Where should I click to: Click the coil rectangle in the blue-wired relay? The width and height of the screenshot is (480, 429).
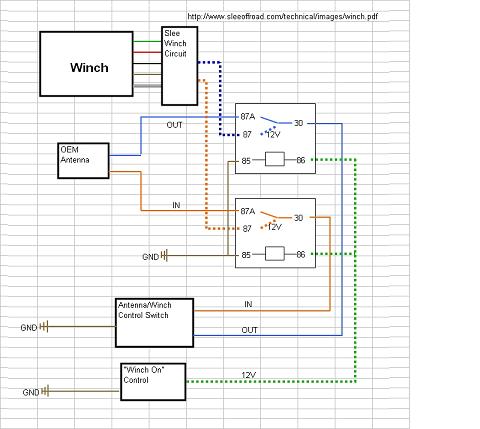pos(275,159)
